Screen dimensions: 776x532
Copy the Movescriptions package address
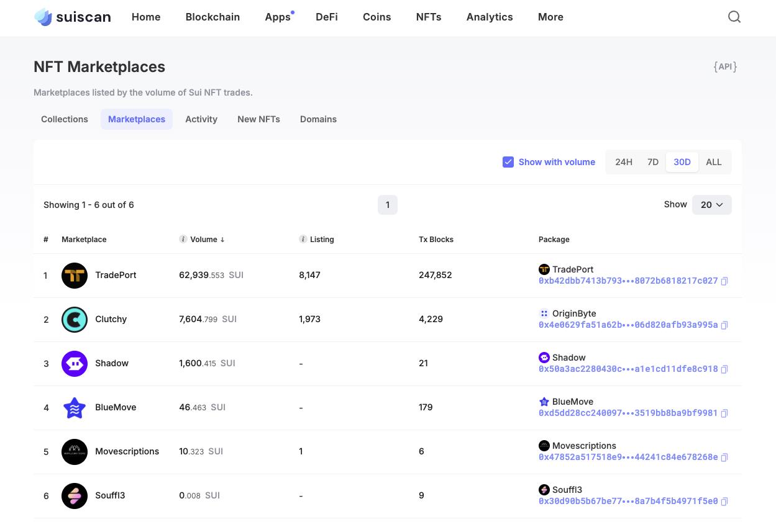click(x=724, y=458)
